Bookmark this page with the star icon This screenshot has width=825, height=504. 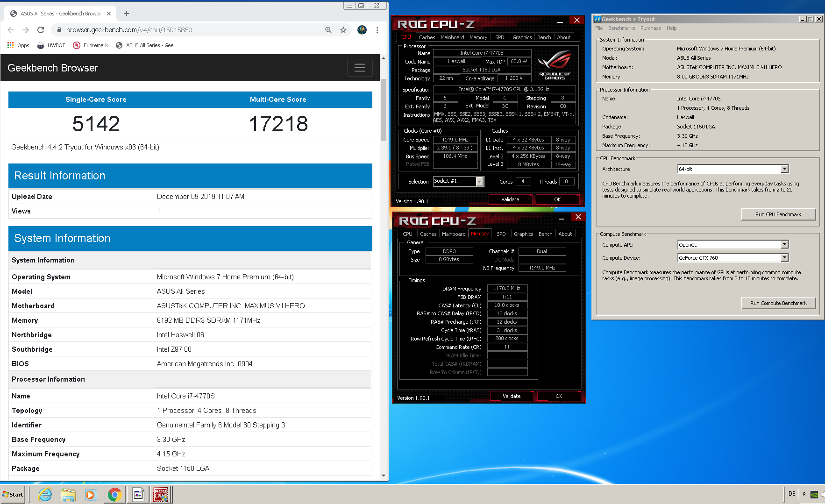click(343, 30)
